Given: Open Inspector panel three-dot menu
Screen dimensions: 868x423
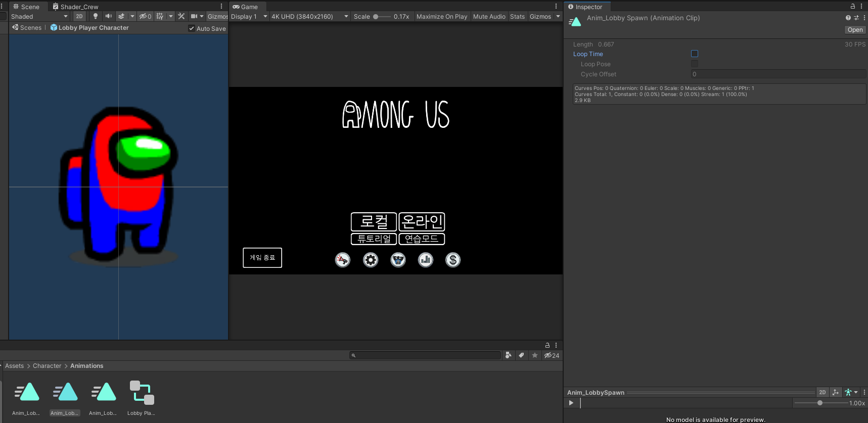Looking at the screenshot, I should click(861, 7).
